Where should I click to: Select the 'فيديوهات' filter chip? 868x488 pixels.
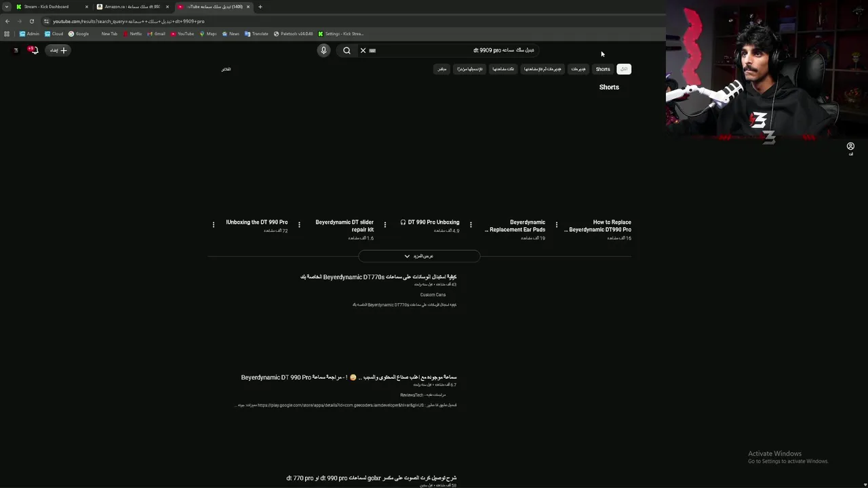pos(578,69)
